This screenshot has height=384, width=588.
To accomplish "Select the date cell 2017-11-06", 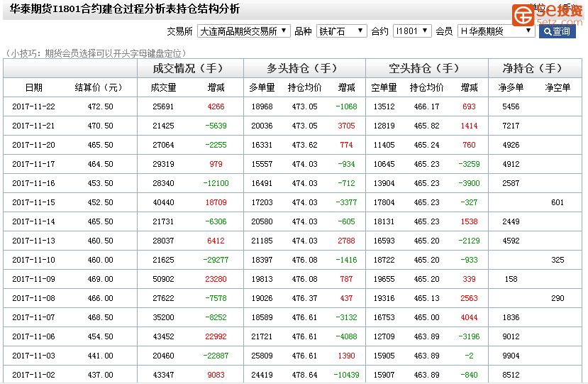I will 33,336.
